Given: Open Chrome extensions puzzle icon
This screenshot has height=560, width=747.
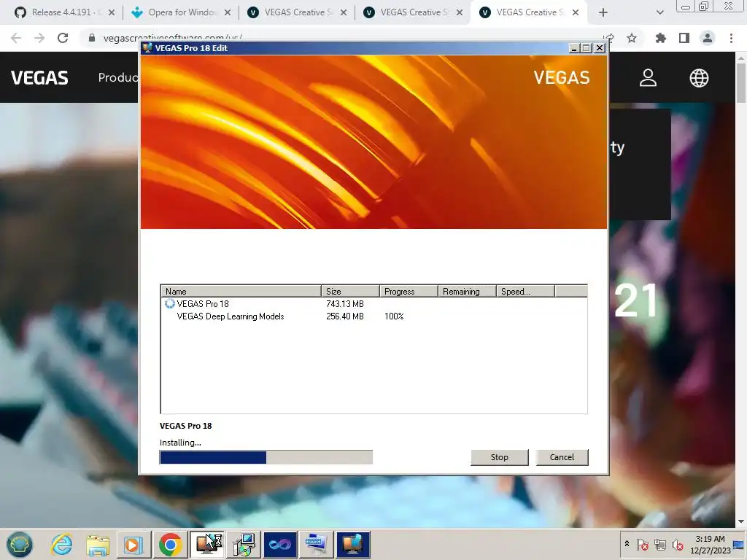Looking at the screenshot, I should [661, 38].
